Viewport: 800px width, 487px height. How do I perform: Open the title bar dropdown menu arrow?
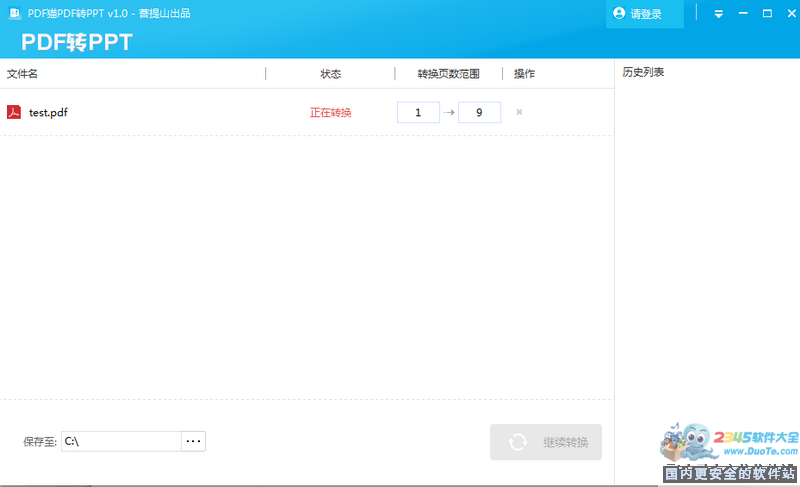(x=718, y=14)
